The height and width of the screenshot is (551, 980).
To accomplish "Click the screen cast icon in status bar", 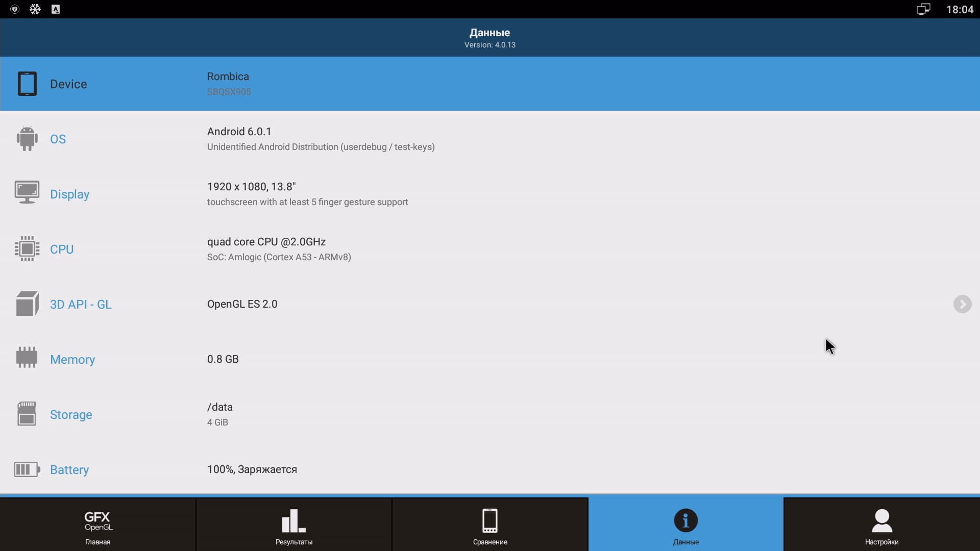I will (x=923, y=9).
